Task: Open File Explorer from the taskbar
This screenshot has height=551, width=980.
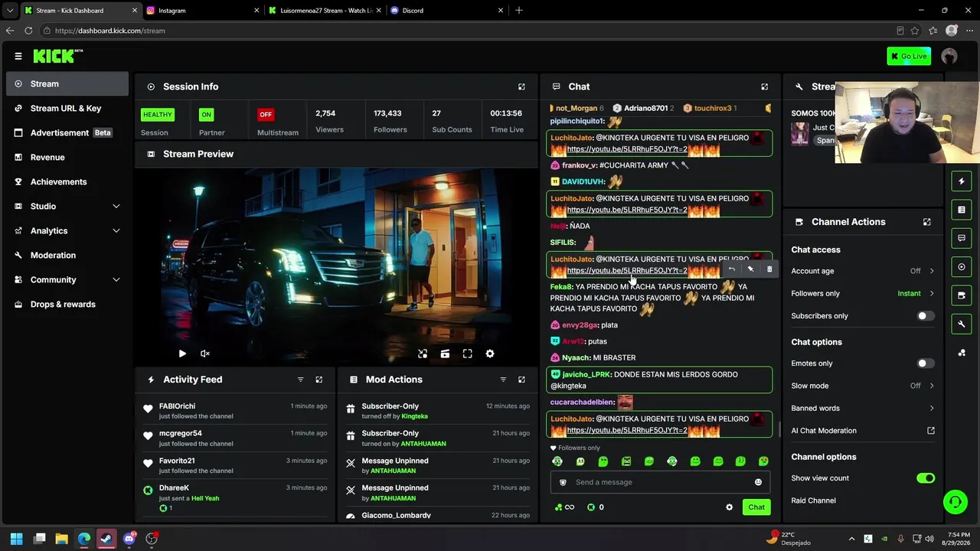Action: click(x=62, y=539)
